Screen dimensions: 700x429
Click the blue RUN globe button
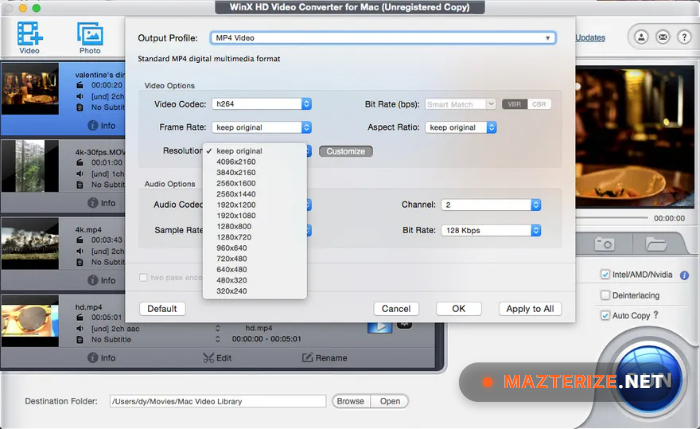[649, 378]
